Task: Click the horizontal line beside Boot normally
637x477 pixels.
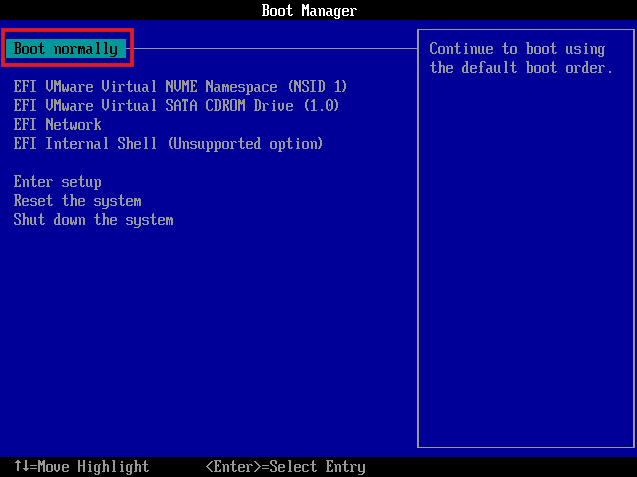Action: pyautogui.click(x=270, y=48)
